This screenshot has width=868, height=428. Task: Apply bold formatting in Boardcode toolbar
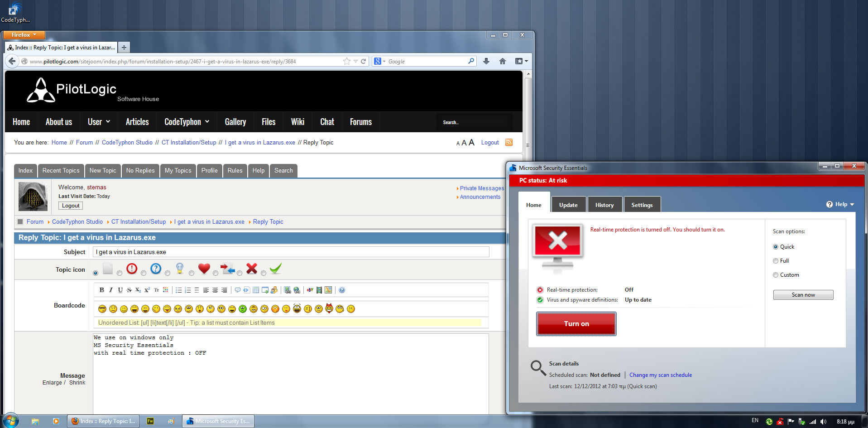click(102, 290)
